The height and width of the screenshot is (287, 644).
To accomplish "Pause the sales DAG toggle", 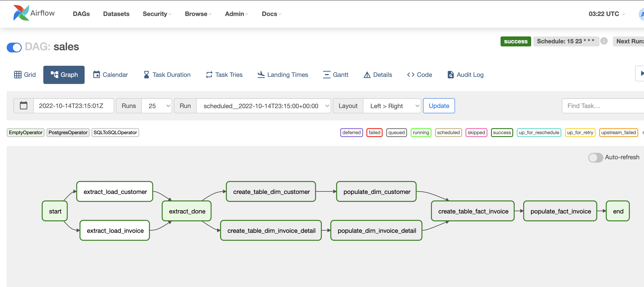I will coord(14,47).
